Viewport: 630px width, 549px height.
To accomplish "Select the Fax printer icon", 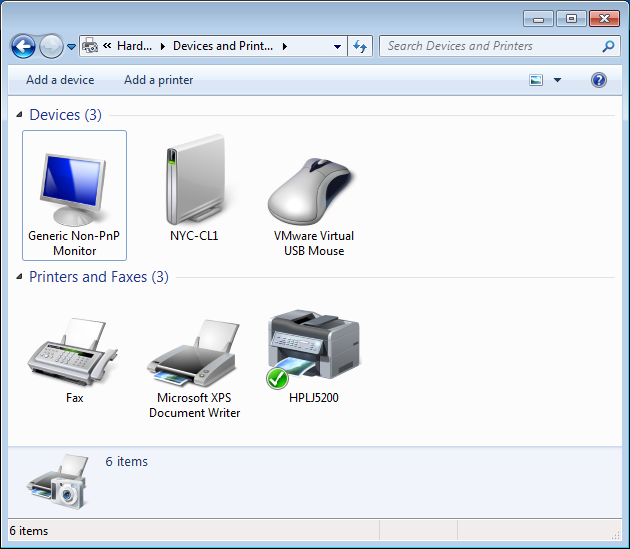I will click(73, 353).
